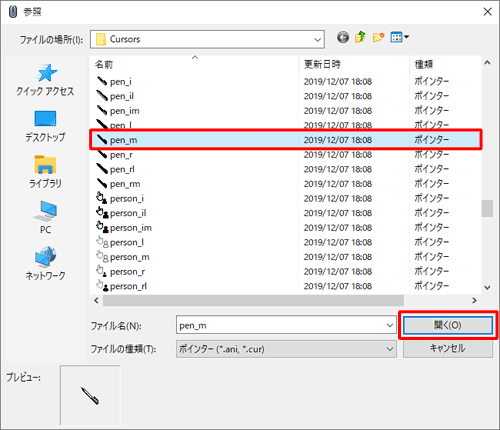
Task: Select the pen_i cursor file icon
Action: click(102, 81)
